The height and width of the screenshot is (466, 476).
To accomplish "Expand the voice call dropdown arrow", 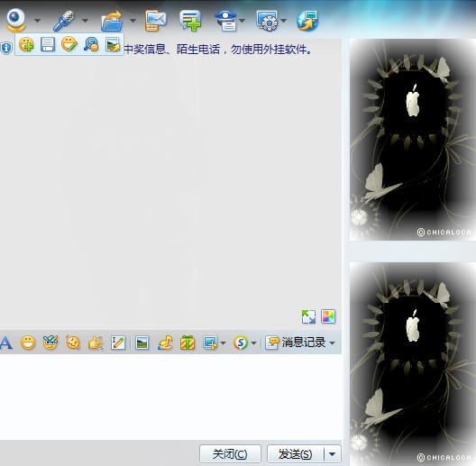I will click(x=86, y=21).
